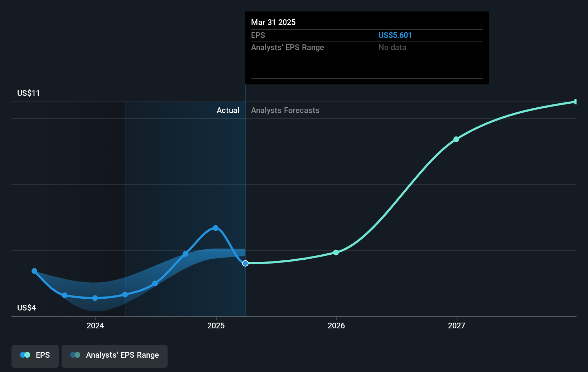Click the EPS peak data point at 2025
588x372 pixels.
coord(216,228)
